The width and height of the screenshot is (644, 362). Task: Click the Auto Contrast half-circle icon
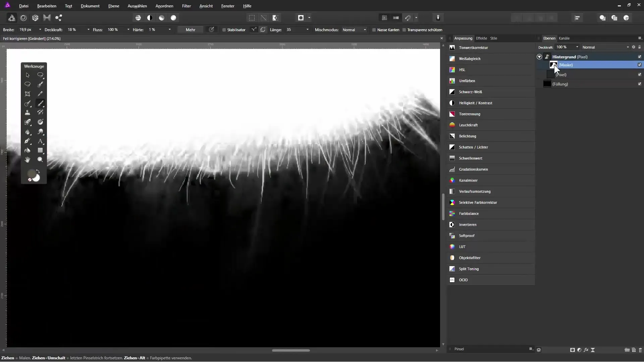(x=150, y=18)
